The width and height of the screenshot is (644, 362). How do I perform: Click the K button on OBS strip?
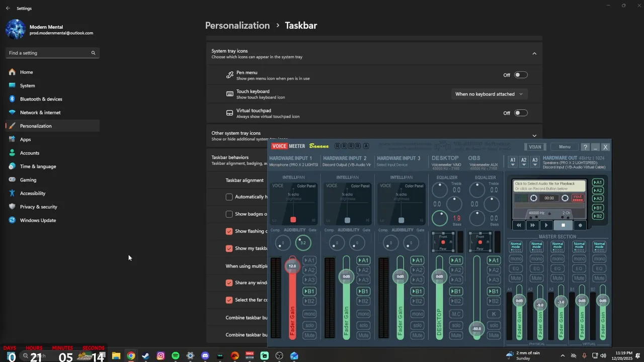(x=494, y=314)
